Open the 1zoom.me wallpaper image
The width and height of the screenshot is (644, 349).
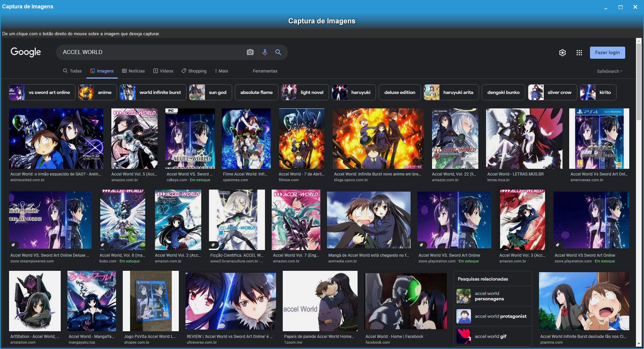click(x=320, y=301)
